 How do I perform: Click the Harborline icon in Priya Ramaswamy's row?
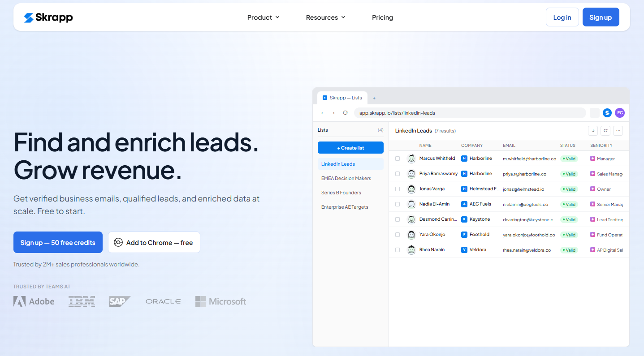coord(464,174)
